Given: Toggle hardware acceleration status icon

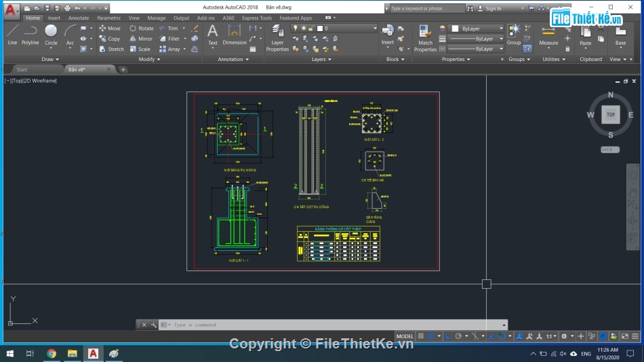Looking at the screenshot, I should tap(603, 336).
